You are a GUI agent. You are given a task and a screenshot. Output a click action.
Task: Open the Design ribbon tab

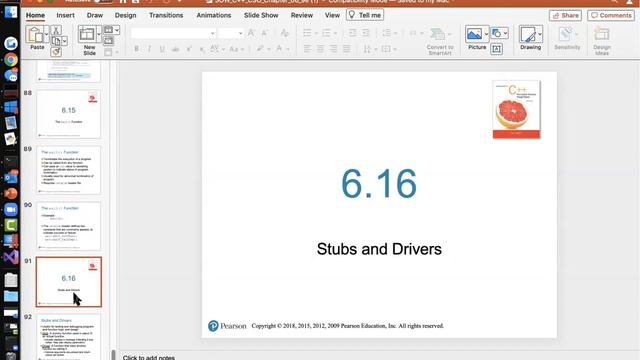pyautogui.click(x=125, y=15)
